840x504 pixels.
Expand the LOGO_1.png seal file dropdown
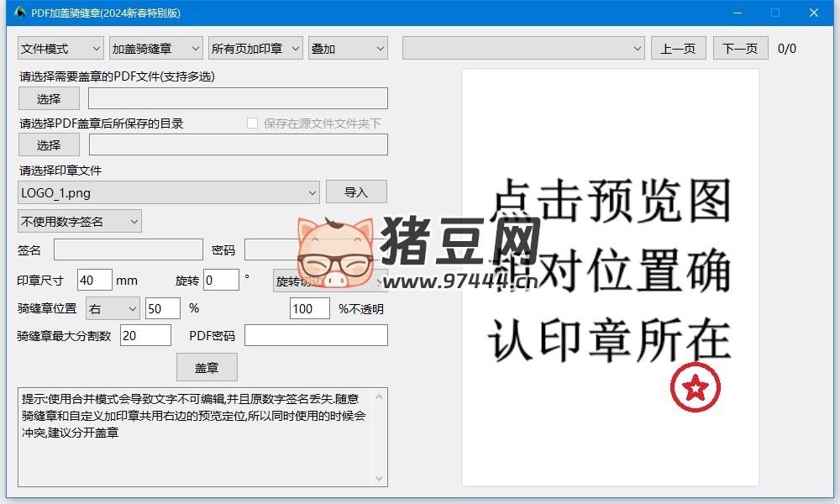(169, 192)
